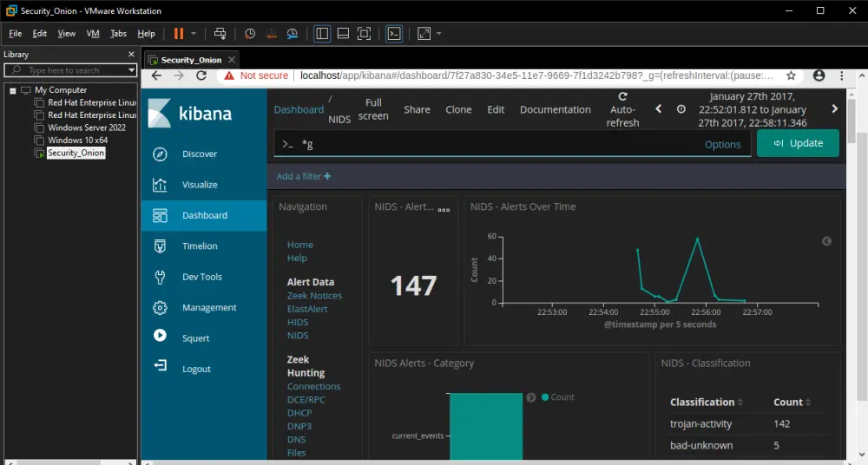Close the Library panel
This screenshot has width=868, height=465.
tap(131, 55)
